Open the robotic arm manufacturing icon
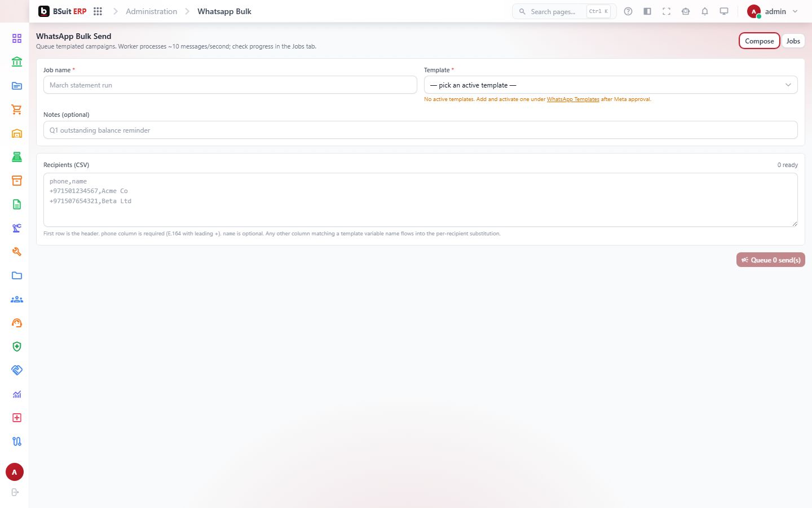Image resolution: width=812 pixels, height=508 pixels. coord(17,228)
